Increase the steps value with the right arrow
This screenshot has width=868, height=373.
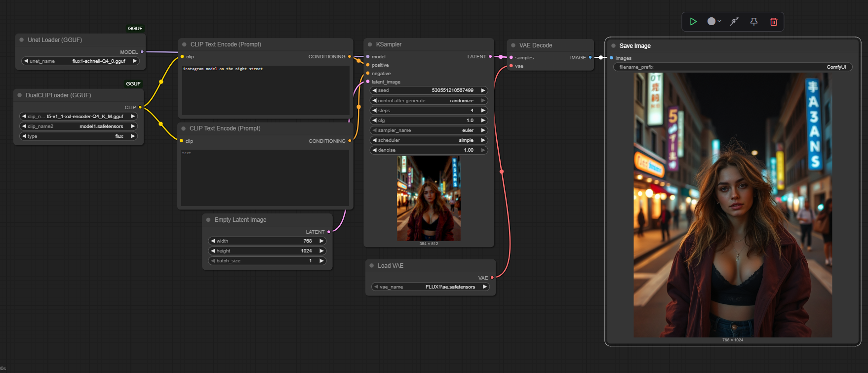coord(483,111)
